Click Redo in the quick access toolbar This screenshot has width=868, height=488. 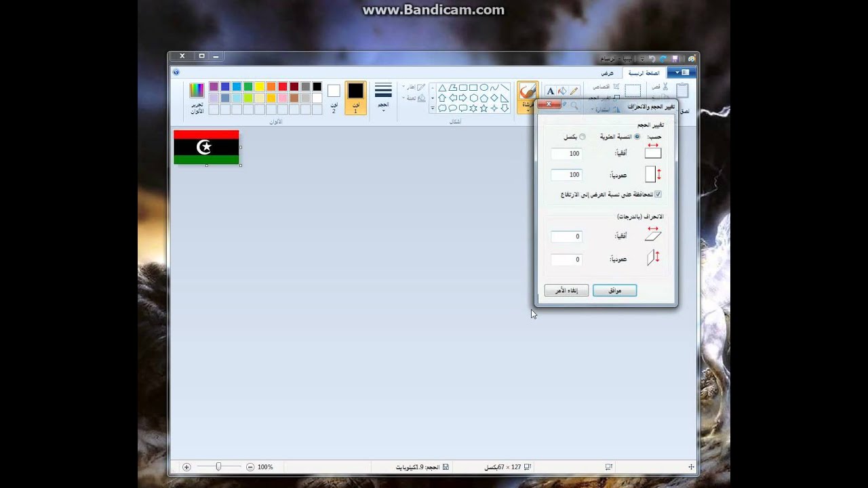click(x=652, y=59)
